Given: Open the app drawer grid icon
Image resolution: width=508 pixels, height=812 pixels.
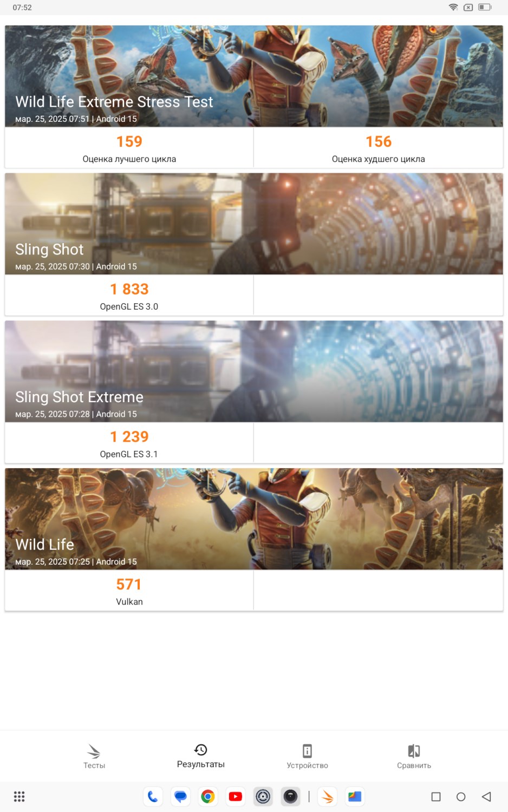Looking at the screenshot, I should (x=19, y=796).
